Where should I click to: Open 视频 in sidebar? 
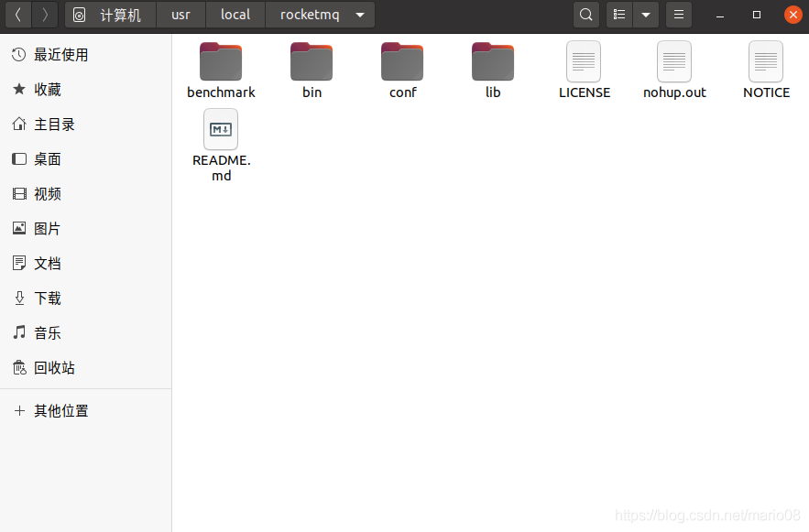[x=85, y=194]
